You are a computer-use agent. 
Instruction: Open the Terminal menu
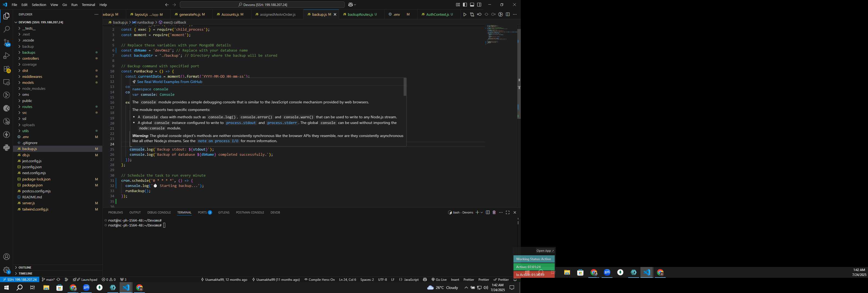pyautogui.click(x=88, y=5)
